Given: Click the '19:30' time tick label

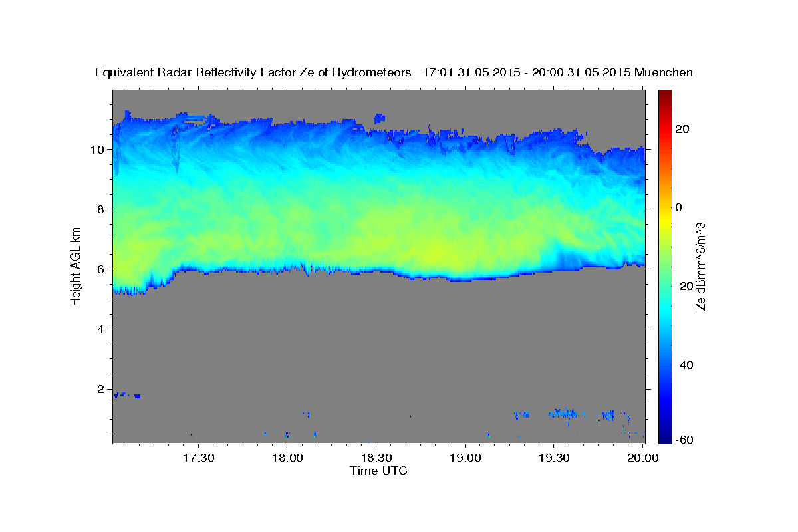Looking at the screenshot, I should (x=553, y=458).
